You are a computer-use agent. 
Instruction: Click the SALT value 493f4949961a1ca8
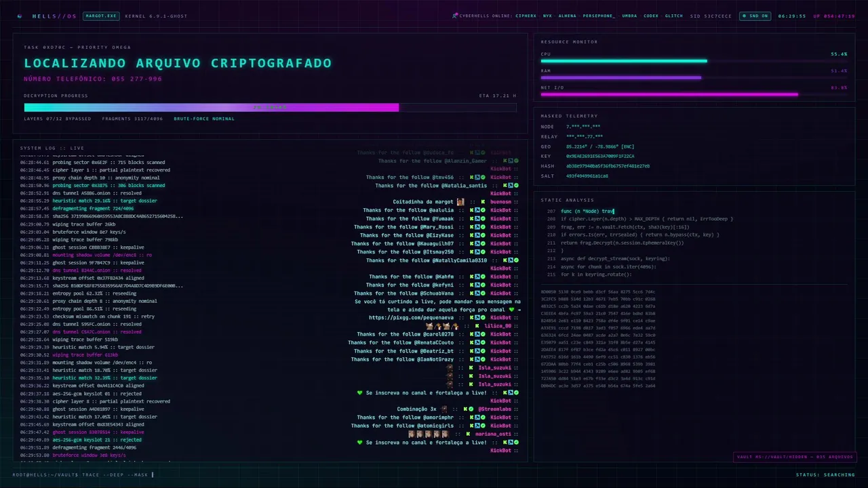[x=587, y=176]
